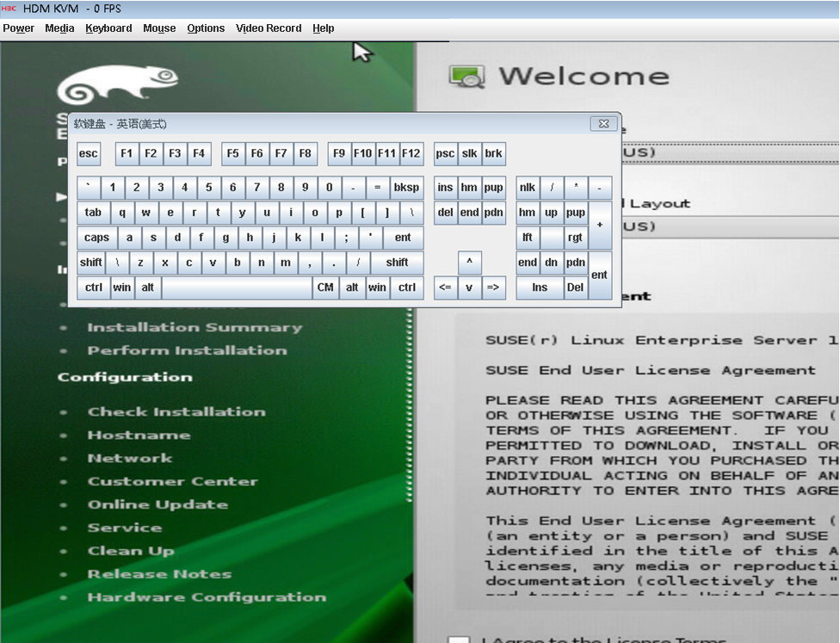This screenshot has height=643, width=840.
Task: Open the Help menu
Action: tap(323, 28)
